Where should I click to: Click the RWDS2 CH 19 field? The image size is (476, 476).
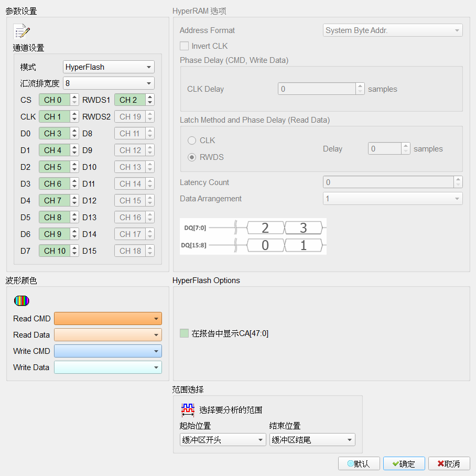pyautogui.click(x=130, y=116)
